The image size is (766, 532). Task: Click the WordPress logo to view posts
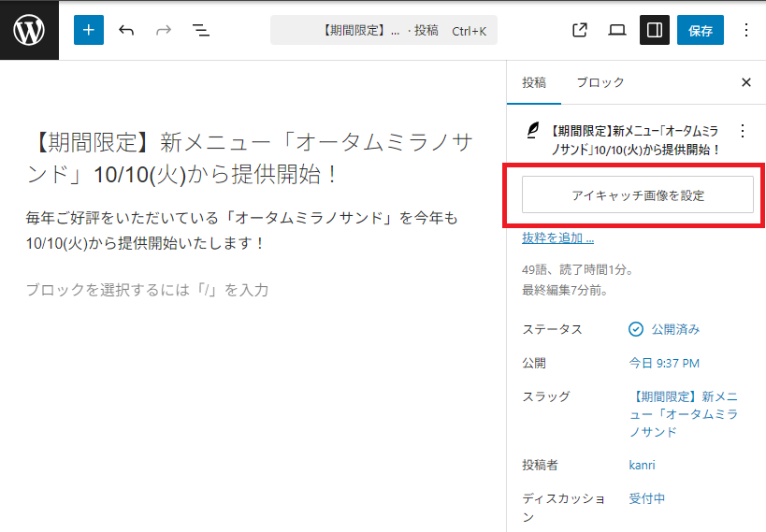[29, 30]
